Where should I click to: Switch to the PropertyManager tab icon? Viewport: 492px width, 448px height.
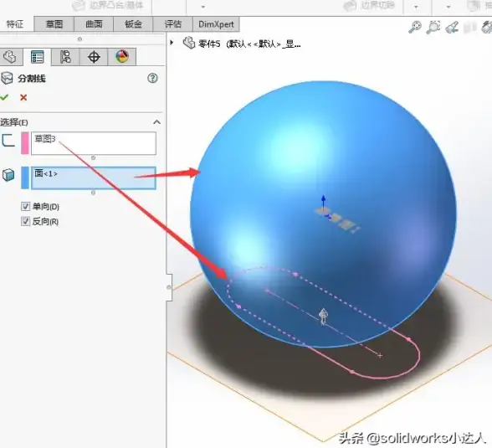(37, 57)
